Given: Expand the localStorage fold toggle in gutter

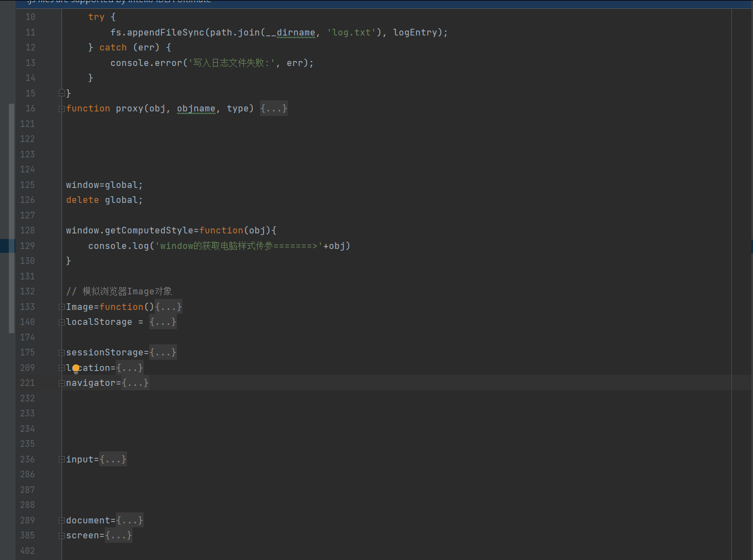Looking at the screenshot, I should pos(62,322).
